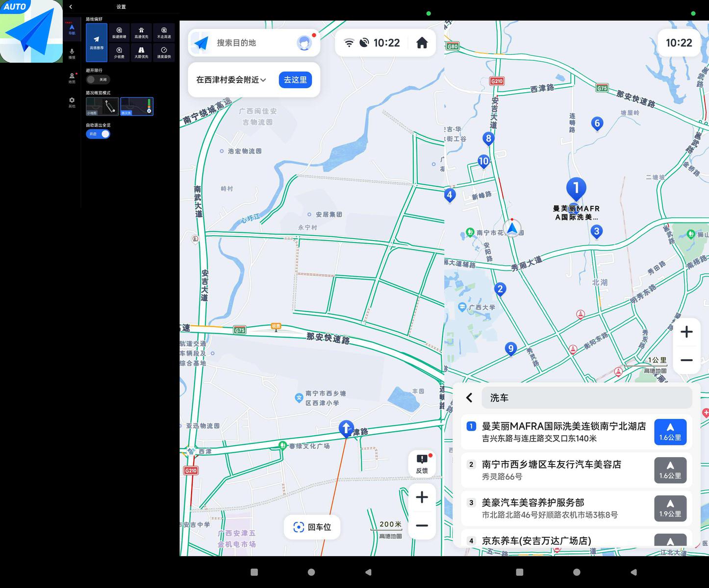Image resolution: width=709 pixels, height=588 pixels.
Task: Select the 躲避拥堵 route preference
Action: [x=119, y=32]
